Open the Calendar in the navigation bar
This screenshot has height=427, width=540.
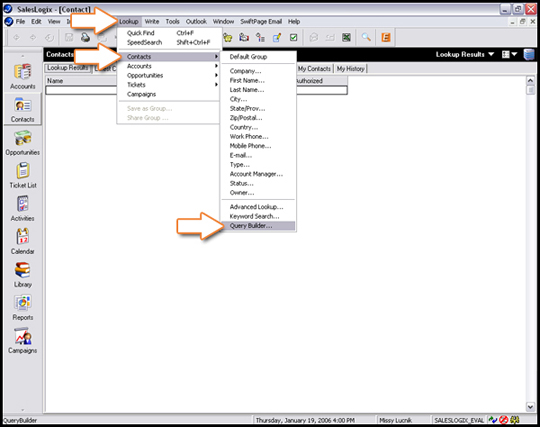pos(23,242)
